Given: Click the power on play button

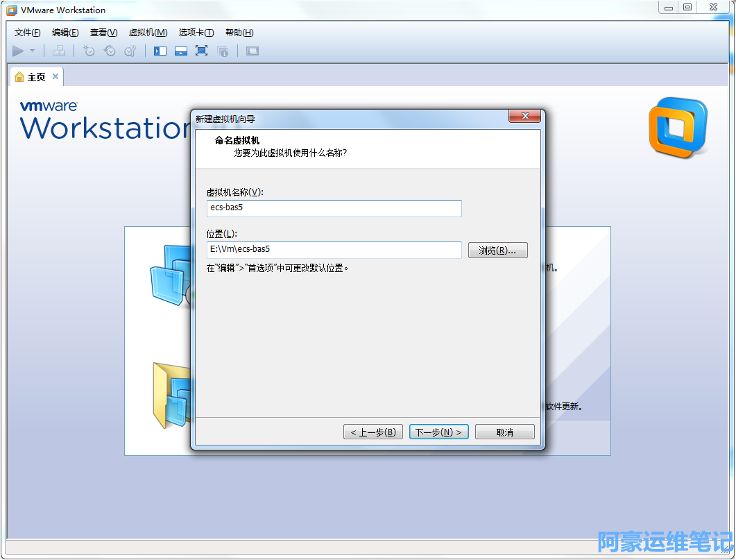Looking at the screenshot, I should pos(18,51).
